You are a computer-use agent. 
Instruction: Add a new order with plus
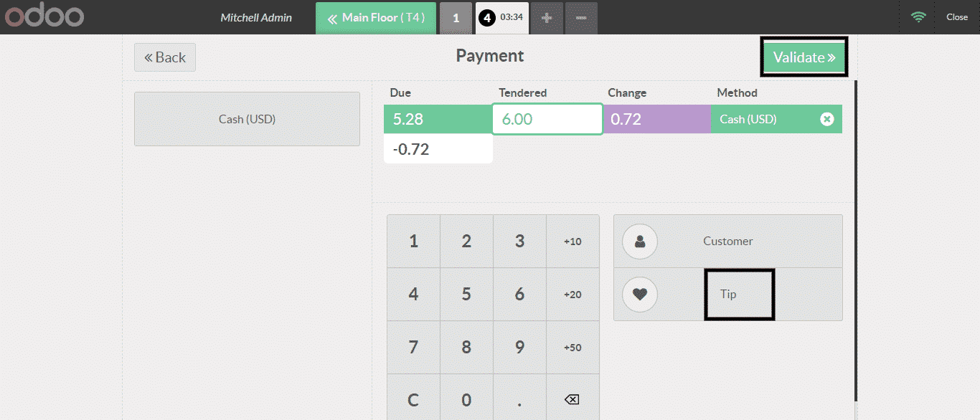point(547,18)
